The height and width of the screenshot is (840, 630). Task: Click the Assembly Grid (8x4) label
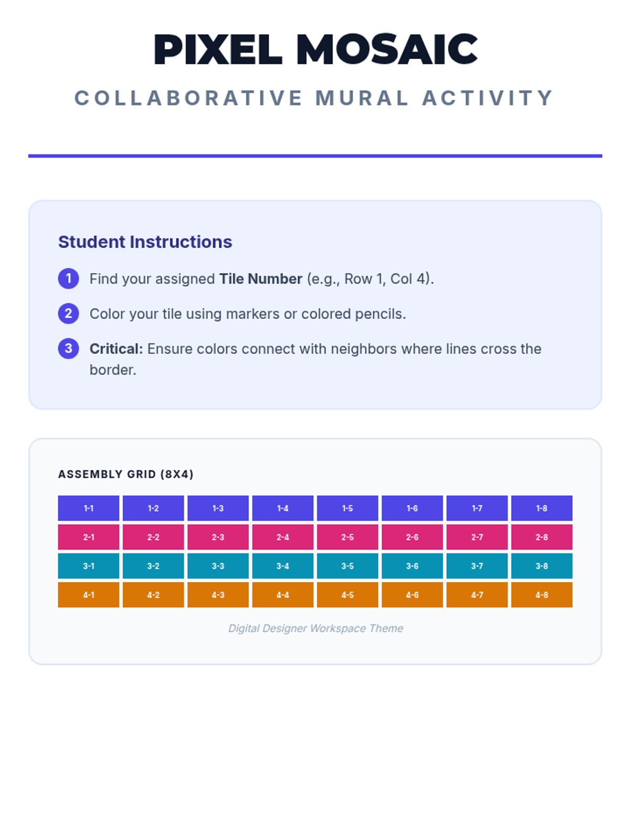(x=125, y=474)
